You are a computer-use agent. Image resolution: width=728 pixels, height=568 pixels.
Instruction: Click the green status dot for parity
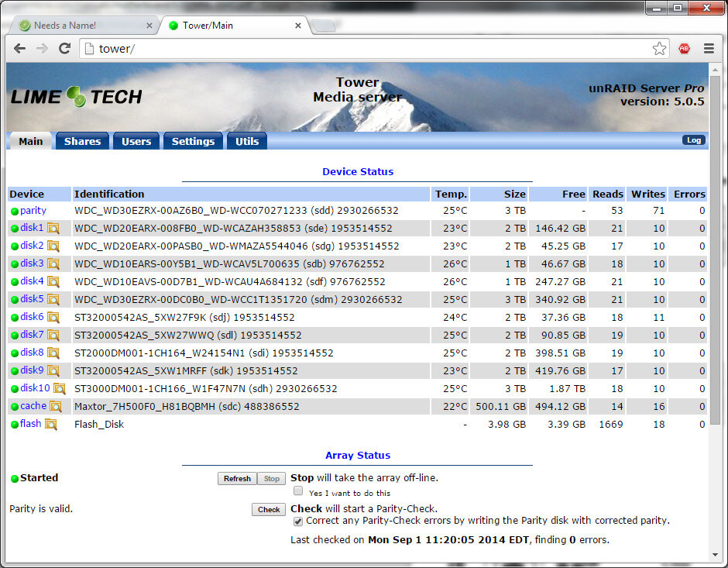pos(15,212)
